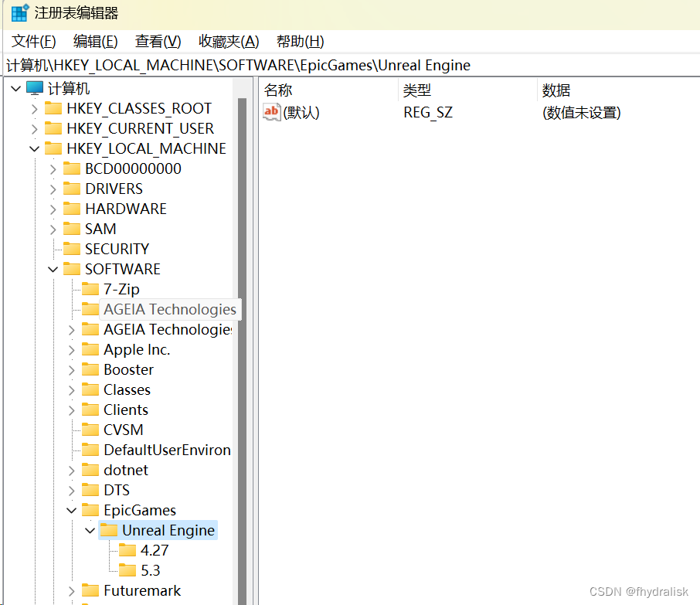
Task: Expand the Futuremark key
Action: [71, 591]
